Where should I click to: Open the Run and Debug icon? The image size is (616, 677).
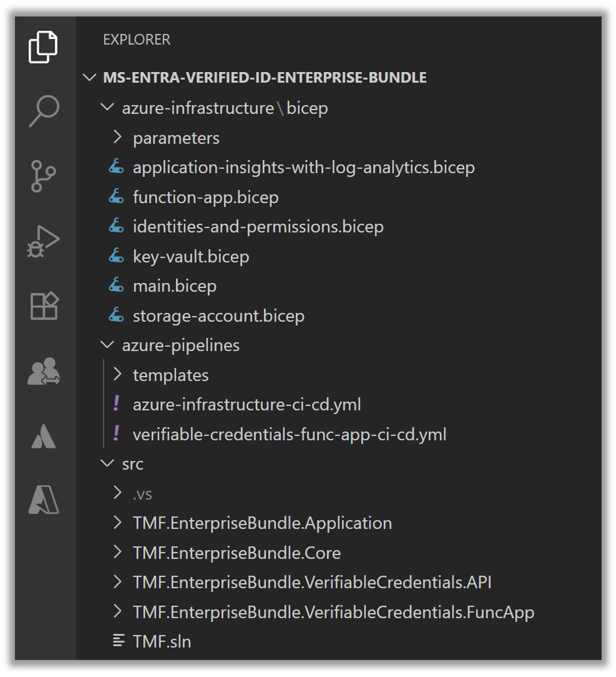coord(43,241)
